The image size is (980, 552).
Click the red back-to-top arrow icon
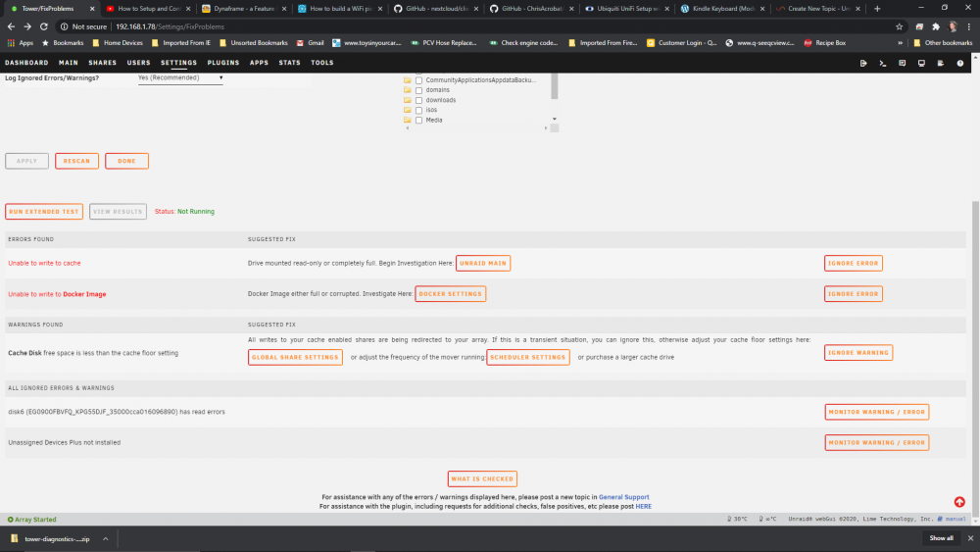click(x=959, y=502)
